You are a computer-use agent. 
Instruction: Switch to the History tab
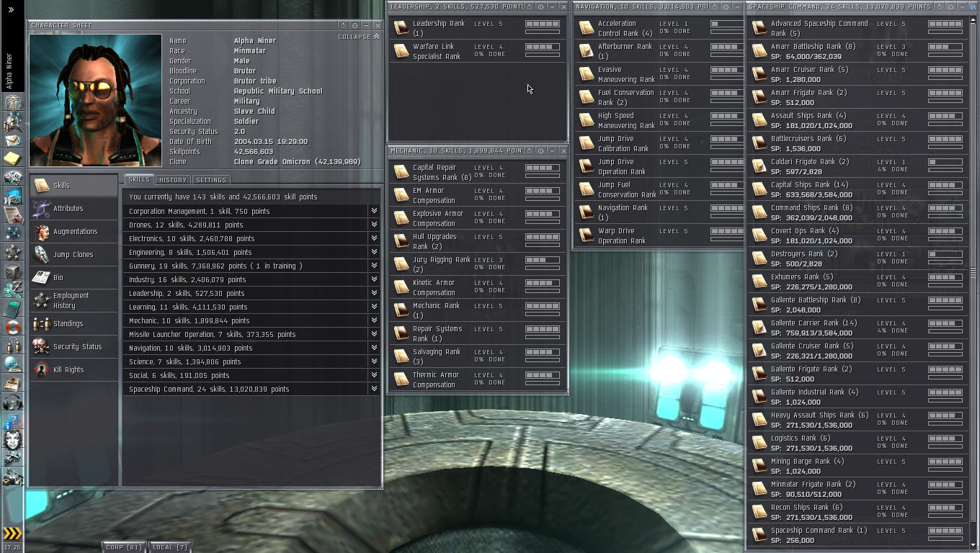(172, 180)
